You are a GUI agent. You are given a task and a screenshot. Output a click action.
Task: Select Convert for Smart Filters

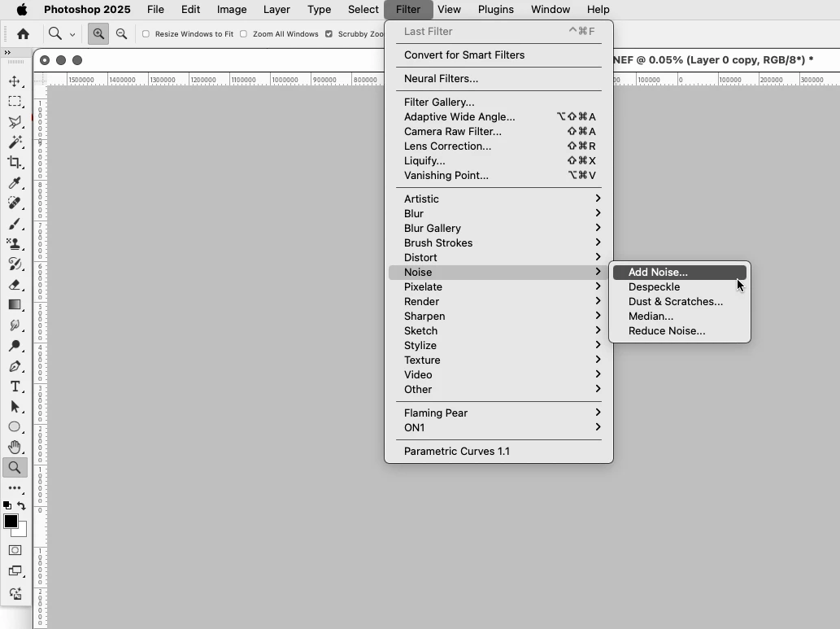click(498, 55)
